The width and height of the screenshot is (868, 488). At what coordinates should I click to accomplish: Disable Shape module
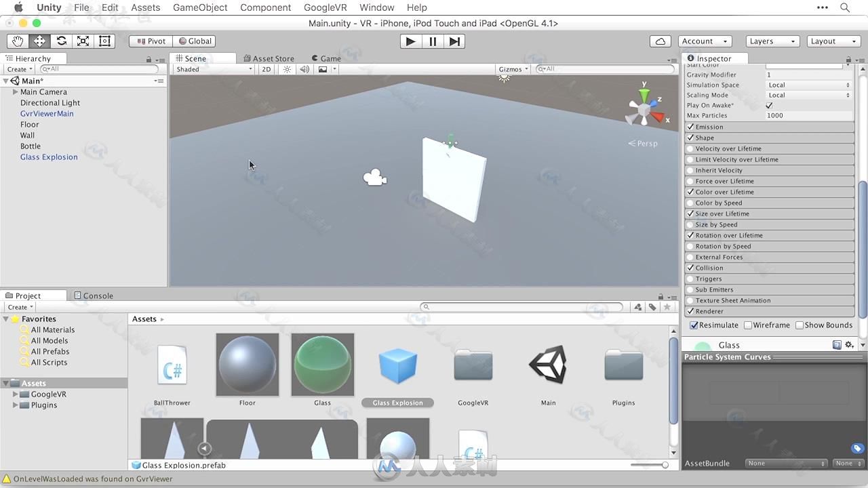coord(690,138)
